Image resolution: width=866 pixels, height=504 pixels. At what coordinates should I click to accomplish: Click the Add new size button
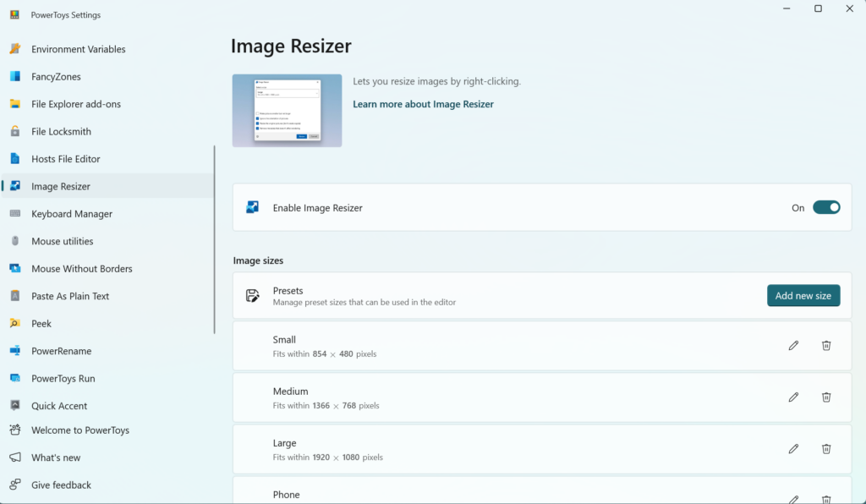pos(803,295)
